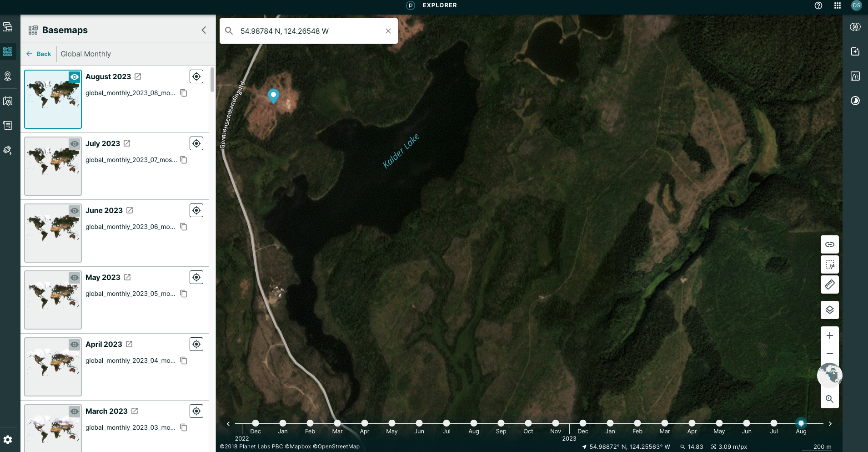This screenshot has height=452, width=868.
Task: Select the May 2023 basemap thumbnail
Action: (x=53, y=300)
